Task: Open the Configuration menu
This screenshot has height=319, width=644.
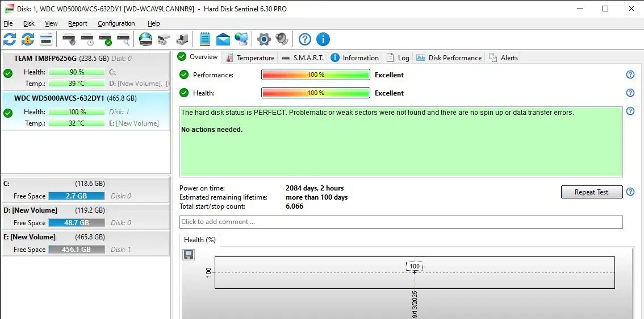Action: click(x=116, y=23)
